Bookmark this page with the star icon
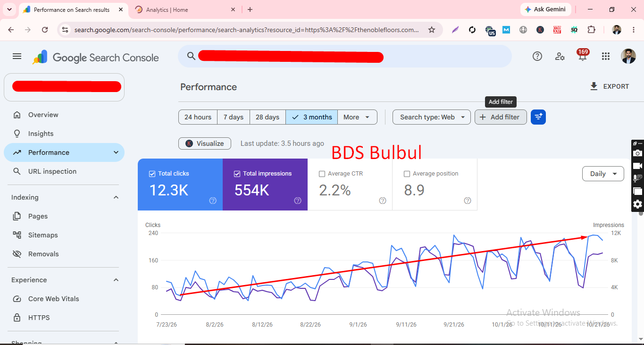Screen dimensions: 644x345 pyautogui.click(x=432, y=30)
